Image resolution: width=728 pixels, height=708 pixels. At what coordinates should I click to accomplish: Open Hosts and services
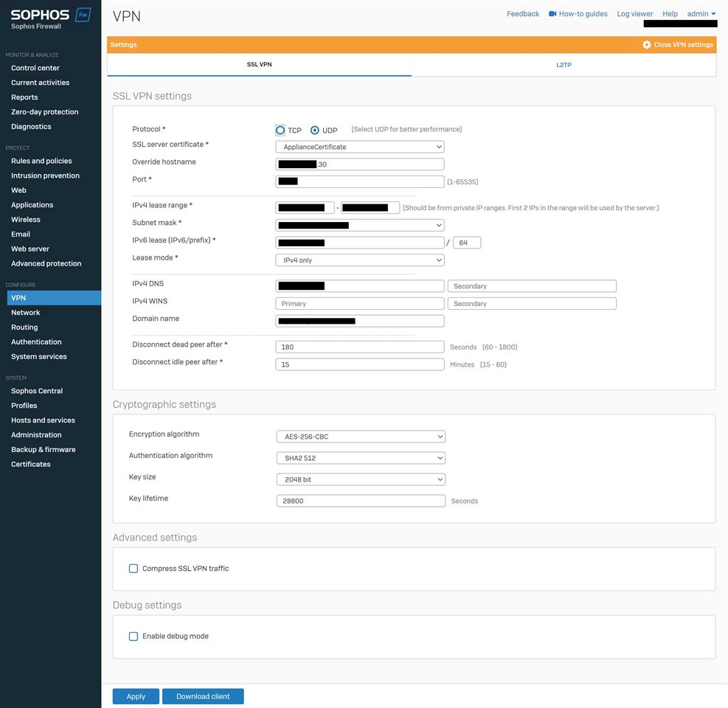44,420
